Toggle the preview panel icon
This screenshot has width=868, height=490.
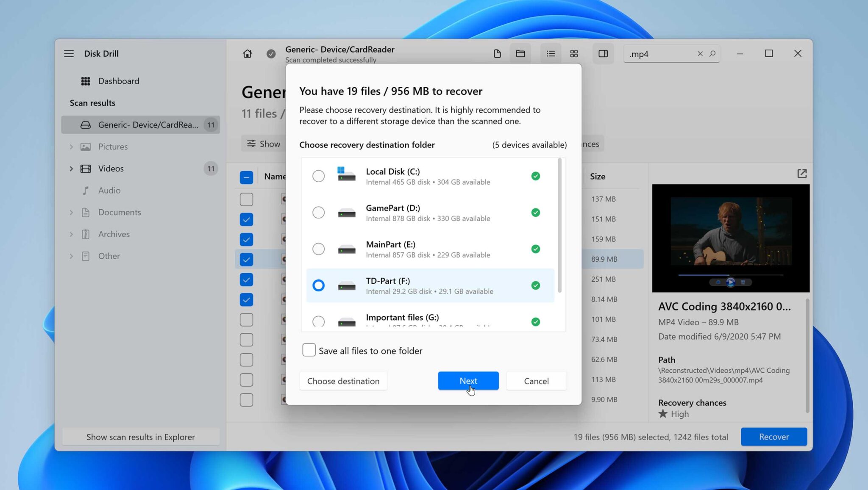pyautogui.click(x=602, y=53)
